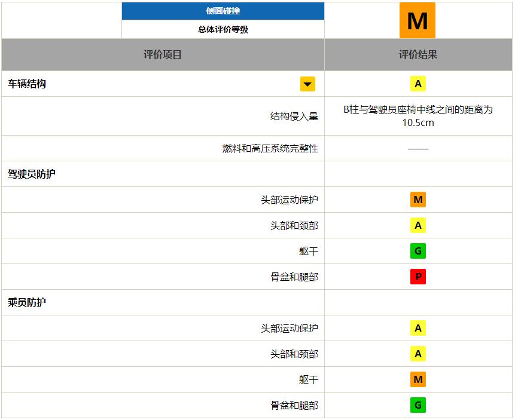
Task: Click the passenger 躯干 M badge
Action: coord(418,379)
